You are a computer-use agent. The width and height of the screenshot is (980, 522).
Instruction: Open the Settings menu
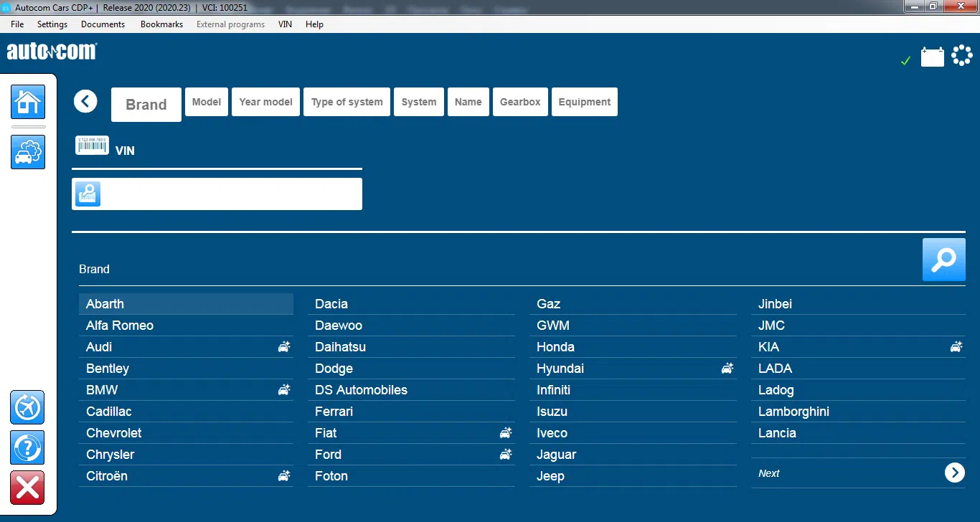(x=52, y=24)
